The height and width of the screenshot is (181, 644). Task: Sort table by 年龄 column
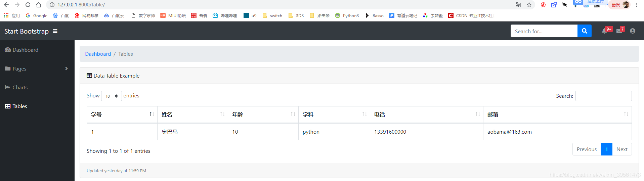pyautogui.click(x=263, y=115)
